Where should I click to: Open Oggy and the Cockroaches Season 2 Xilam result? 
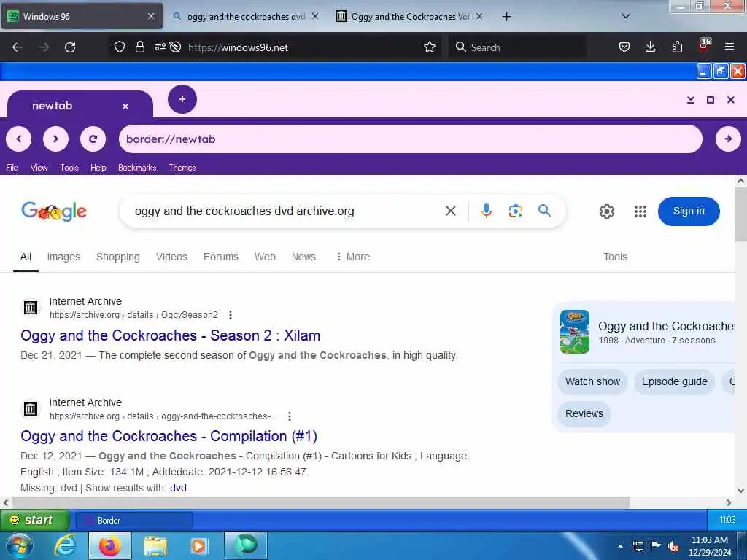pyautogui.click(x=170, y=335)
